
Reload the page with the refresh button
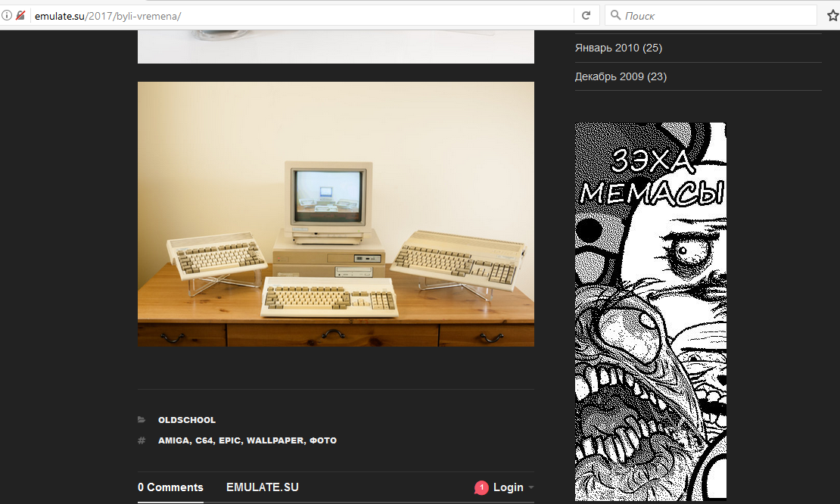[x=586, y=16]
